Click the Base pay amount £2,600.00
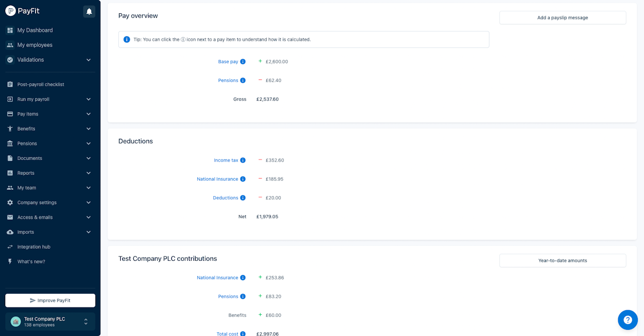Viewport: 644px width, 336px height. click(277, 61)
